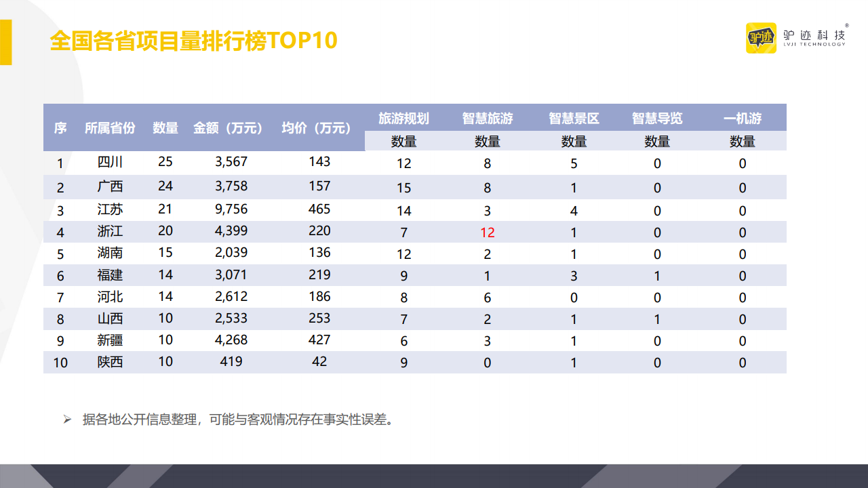The image size is (868, 488).
Task: Select the 四川 province cell
Action: click(x=110, y=162)
